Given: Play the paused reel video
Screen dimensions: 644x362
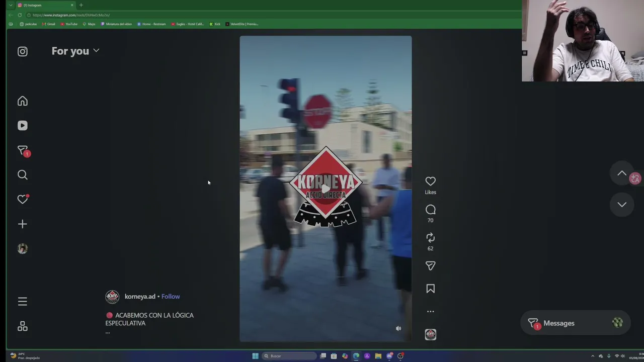Looking at the screenshot, I should pos(326,189).
